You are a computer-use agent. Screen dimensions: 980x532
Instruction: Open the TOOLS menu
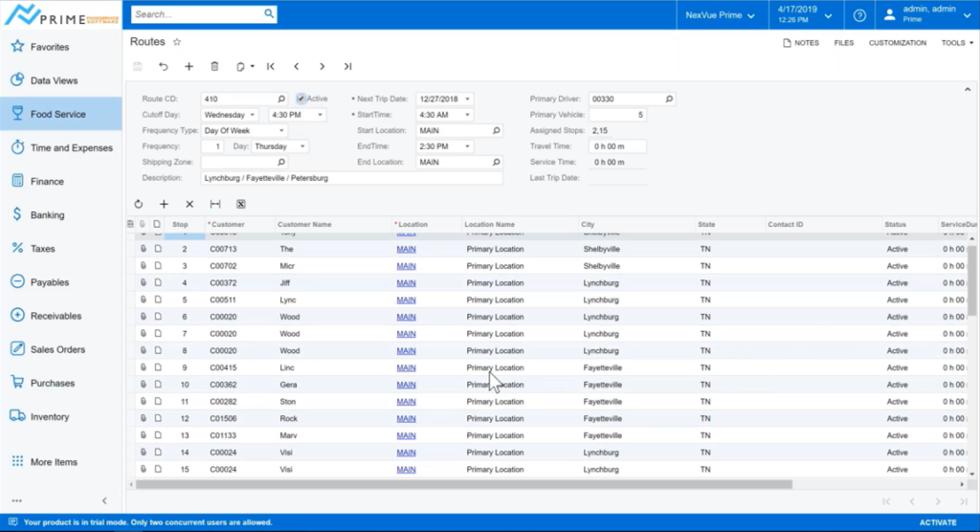click(x=957, y=43)
